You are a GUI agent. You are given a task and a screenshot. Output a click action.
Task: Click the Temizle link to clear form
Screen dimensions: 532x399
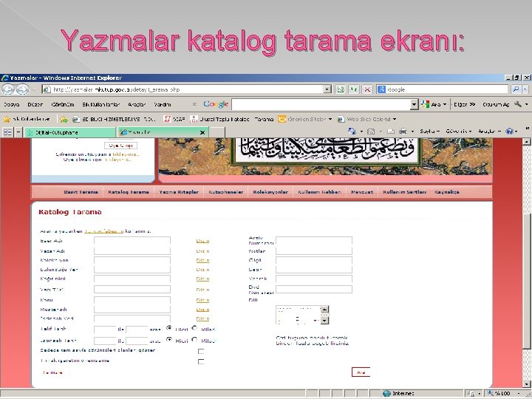(52, 372)
